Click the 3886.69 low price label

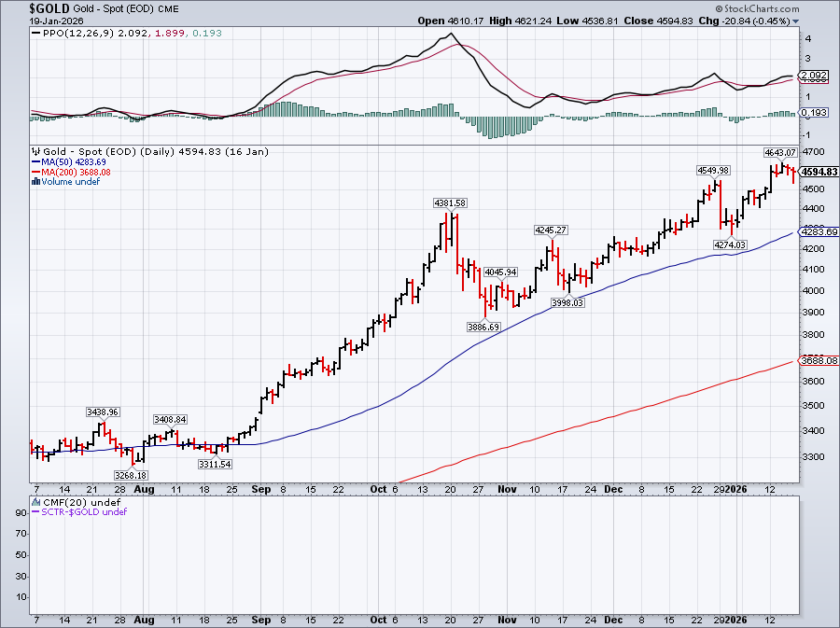click(x=483, y=327)
